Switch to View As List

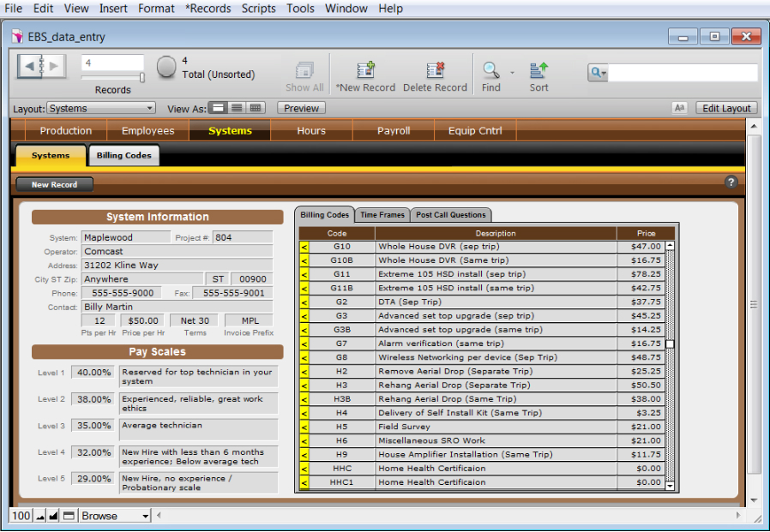tap(237, 109)
